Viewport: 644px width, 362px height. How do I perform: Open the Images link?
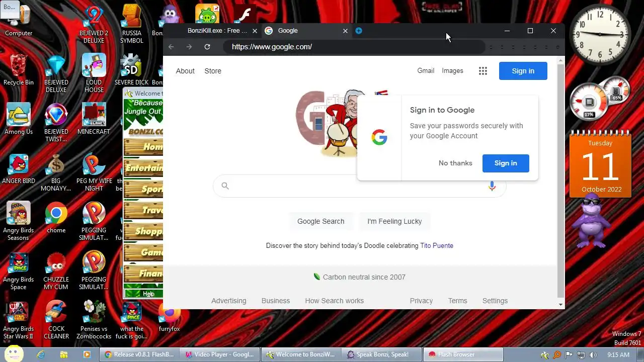[x=452, y=71]
